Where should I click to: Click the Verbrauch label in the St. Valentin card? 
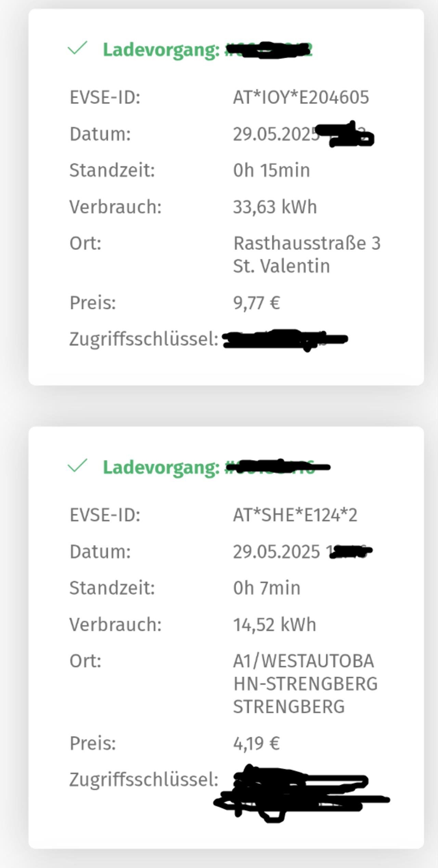coord(115,207)
